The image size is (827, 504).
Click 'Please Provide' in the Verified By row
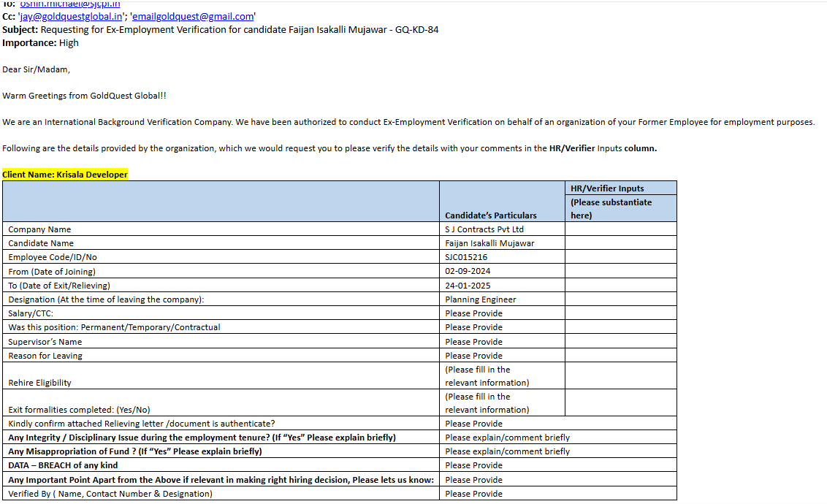coord(473,494)
